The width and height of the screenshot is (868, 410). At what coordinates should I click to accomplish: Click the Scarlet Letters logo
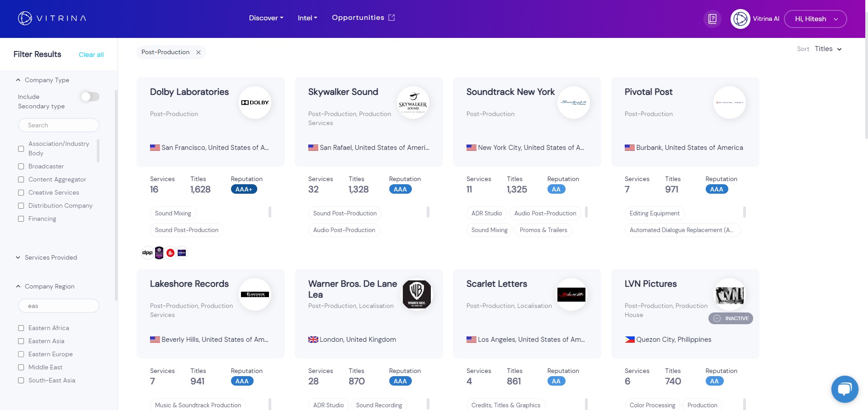571,294
